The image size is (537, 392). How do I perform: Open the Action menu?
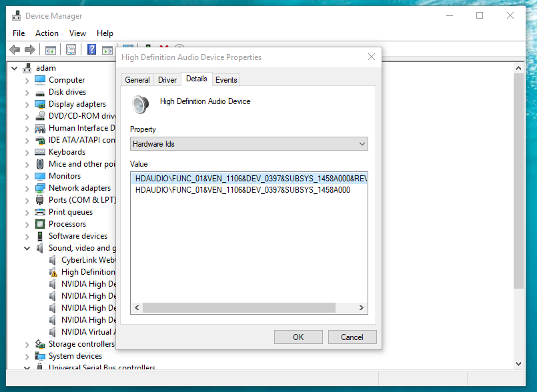point(47,33)
